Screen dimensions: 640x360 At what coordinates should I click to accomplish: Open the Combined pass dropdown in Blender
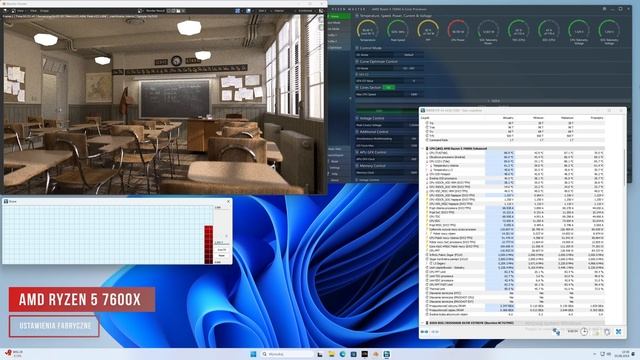[x=305, y=11]
